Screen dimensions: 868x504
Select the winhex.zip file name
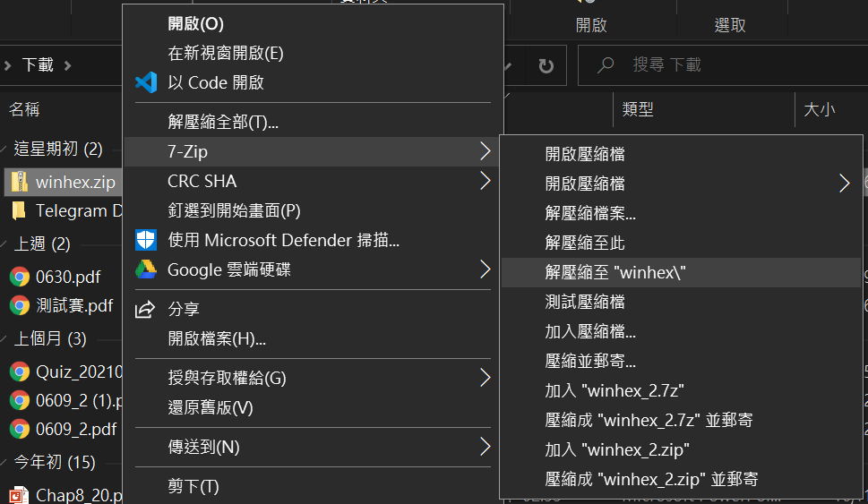pos(75,182)
